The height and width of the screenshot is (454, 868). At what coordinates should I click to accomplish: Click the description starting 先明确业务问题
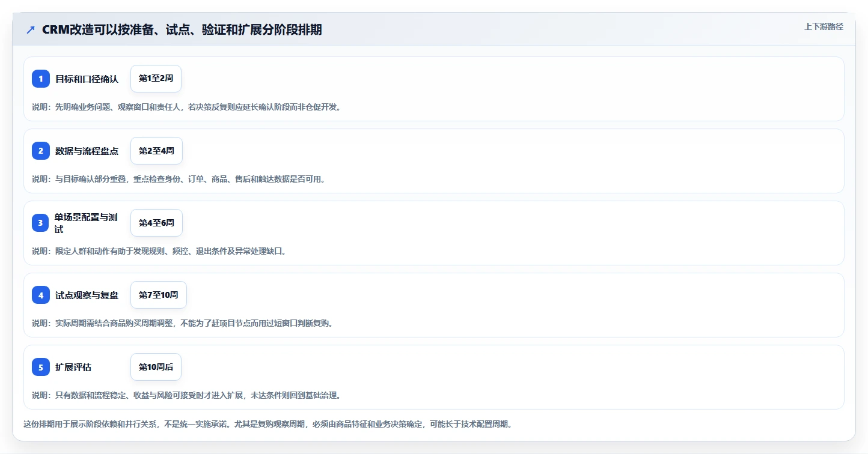pos(186,107)
